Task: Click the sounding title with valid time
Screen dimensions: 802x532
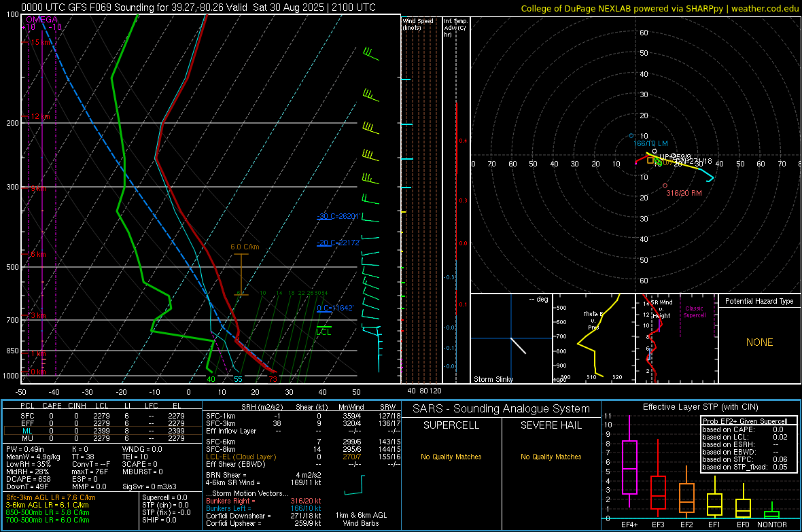Action: click(x=198, y=7)
